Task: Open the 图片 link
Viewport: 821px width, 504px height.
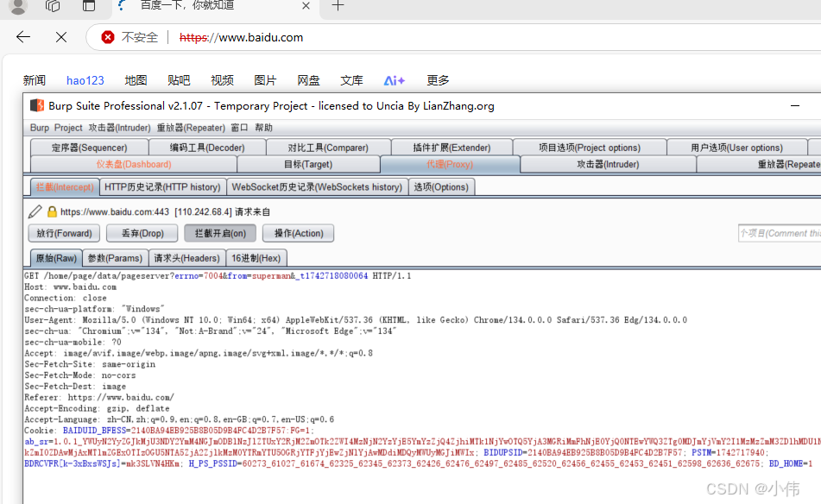Action: coord(265,80)
